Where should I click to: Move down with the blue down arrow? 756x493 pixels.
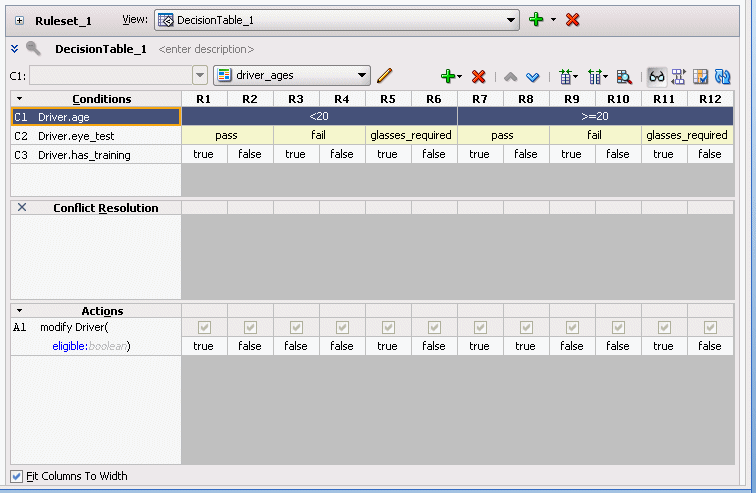pyautogui.click(x=532, y=77)
